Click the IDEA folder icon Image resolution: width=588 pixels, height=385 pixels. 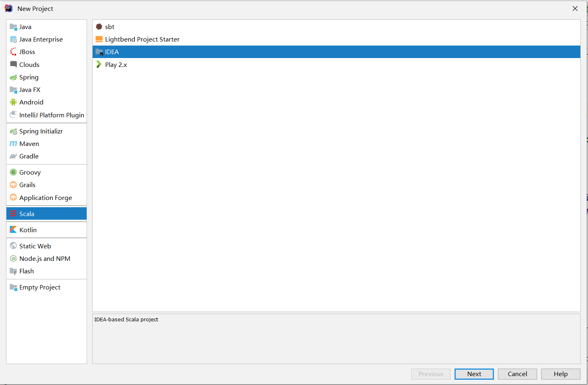[x=99, y=52]
